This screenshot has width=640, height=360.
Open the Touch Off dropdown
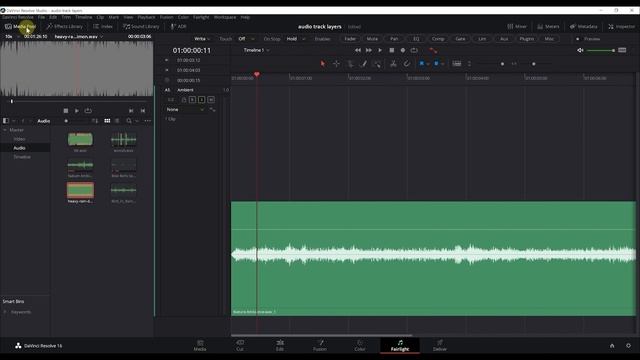[x=246, y=39]
